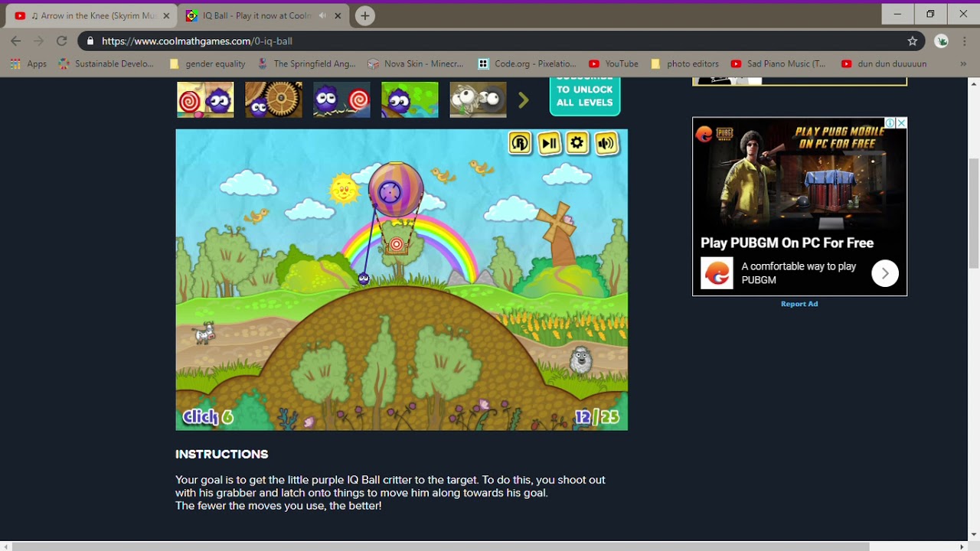This screenshot has width=980, height=551.
Task: Open the gender equality bookmark folder
Action: click(x=207, y=64)
